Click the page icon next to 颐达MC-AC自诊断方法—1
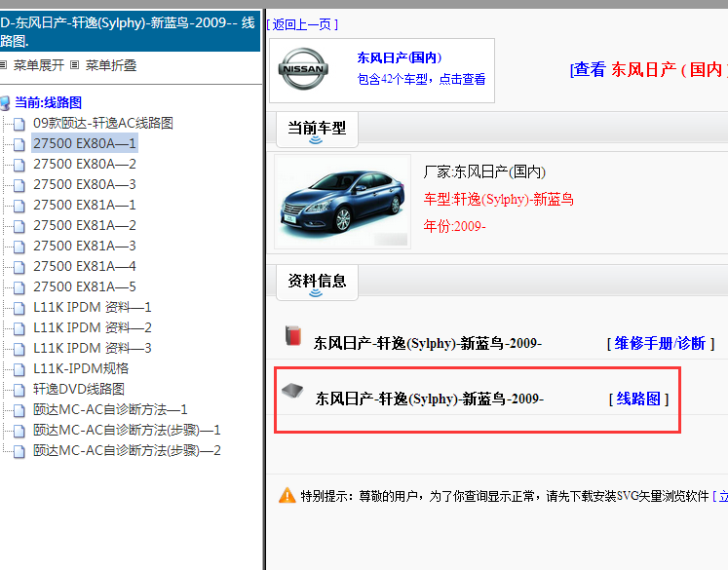The width and height of the screenshot is (728, 570). pyautogui.click(x=19, y=410)
